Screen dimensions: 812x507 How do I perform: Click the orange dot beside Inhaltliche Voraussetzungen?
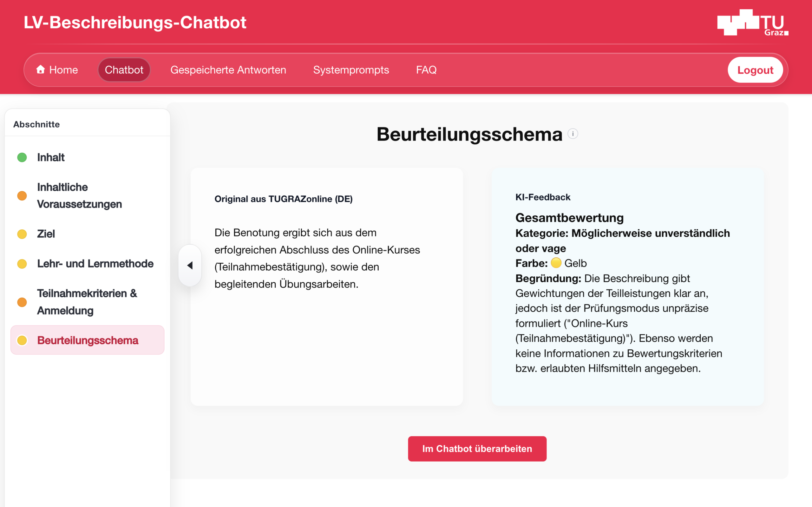(x=22, y=195)
